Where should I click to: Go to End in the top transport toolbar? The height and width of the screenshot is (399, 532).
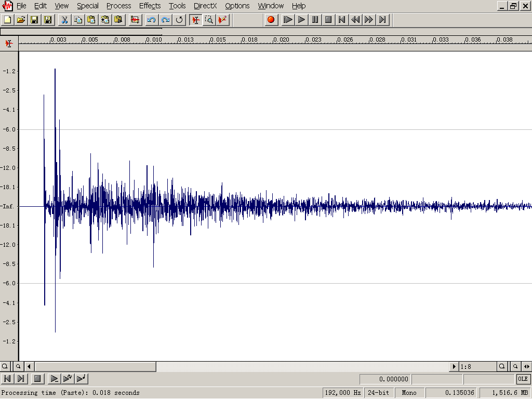coord(382,20)
